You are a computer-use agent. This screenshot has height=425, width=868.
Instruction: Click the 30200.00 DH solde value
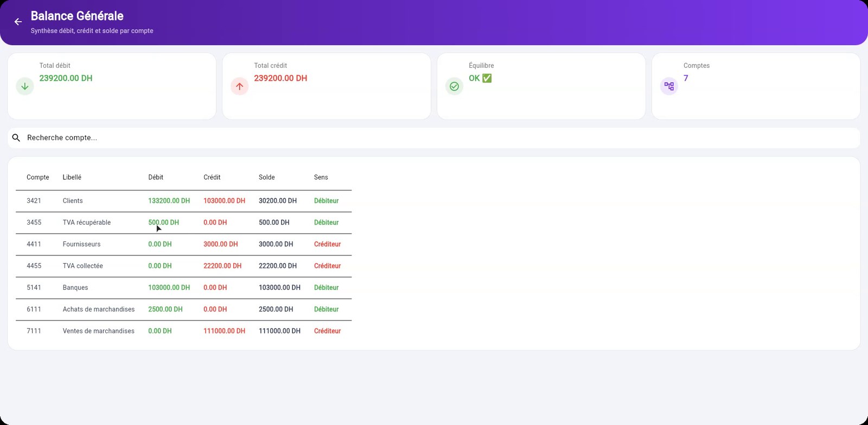click(x=278, y=201)
